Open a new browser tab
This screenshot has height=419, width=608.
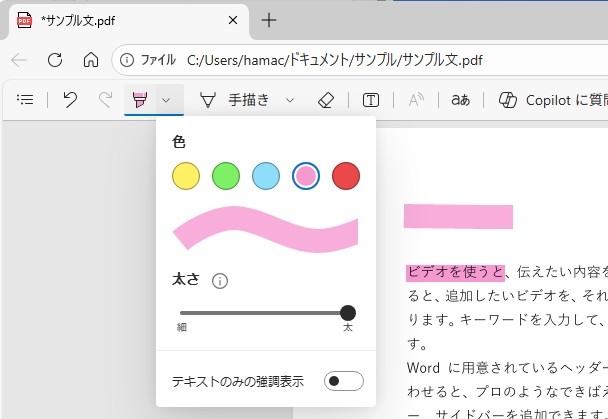click(269, 20)
